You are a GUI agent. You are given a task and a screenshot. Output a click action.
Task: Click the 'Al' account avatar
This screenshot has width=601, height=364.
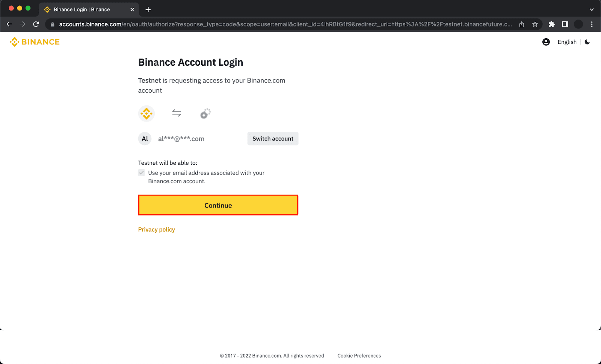click(145, 139)
